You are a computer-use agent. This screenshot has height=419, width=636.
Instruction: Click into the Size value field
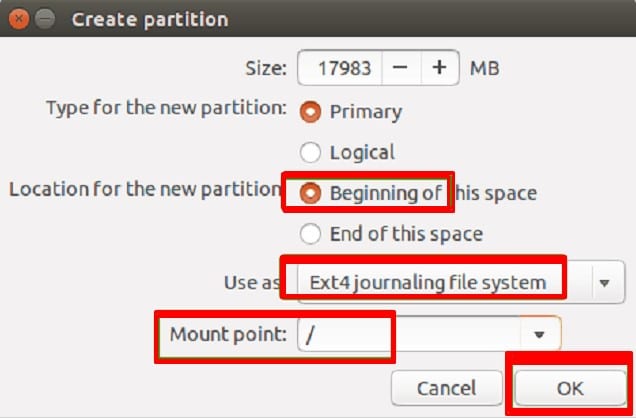pos(342,69)
